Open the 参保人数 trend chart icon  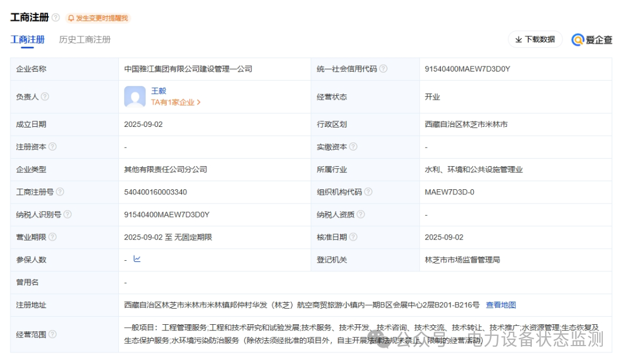click(x=137, y=259)
